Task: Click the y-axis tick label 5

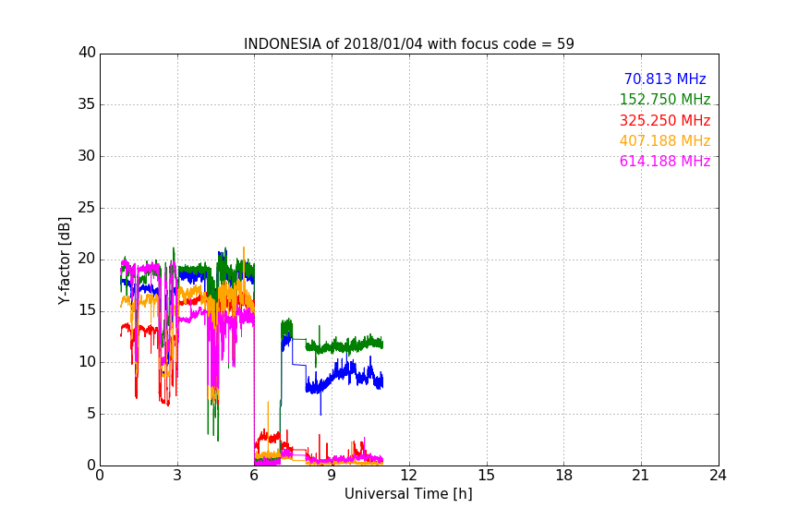Action: pos(91,414)
